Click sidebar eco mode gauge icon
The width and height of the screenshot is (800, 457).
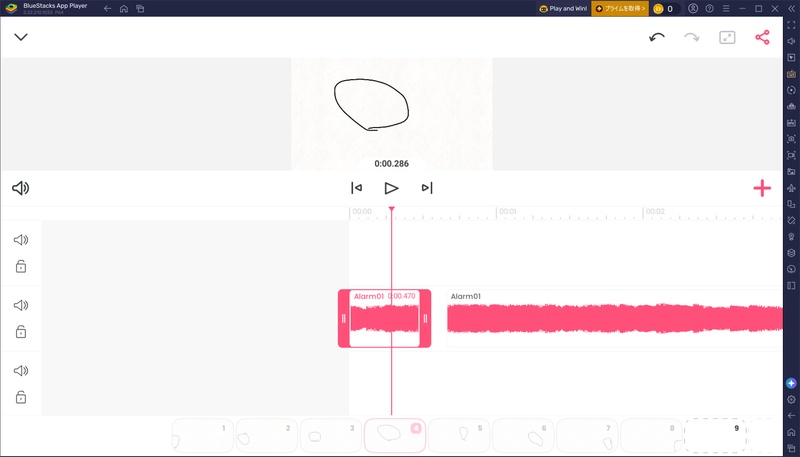(791, 269)
